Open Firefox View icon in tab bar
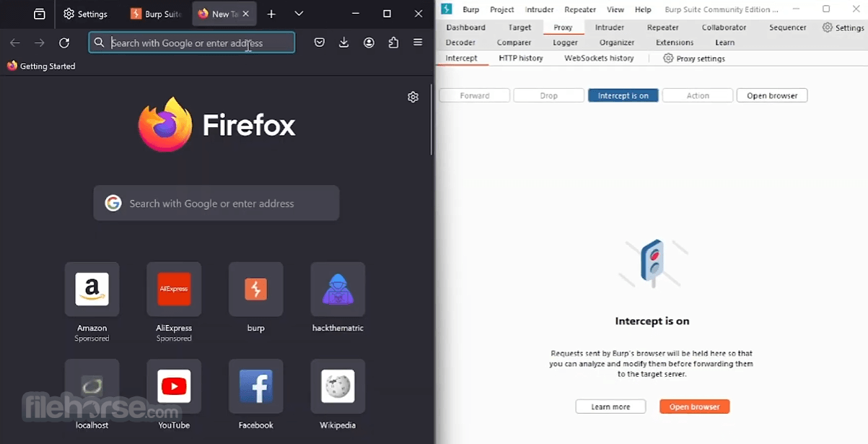 click(x=39, y=14)
